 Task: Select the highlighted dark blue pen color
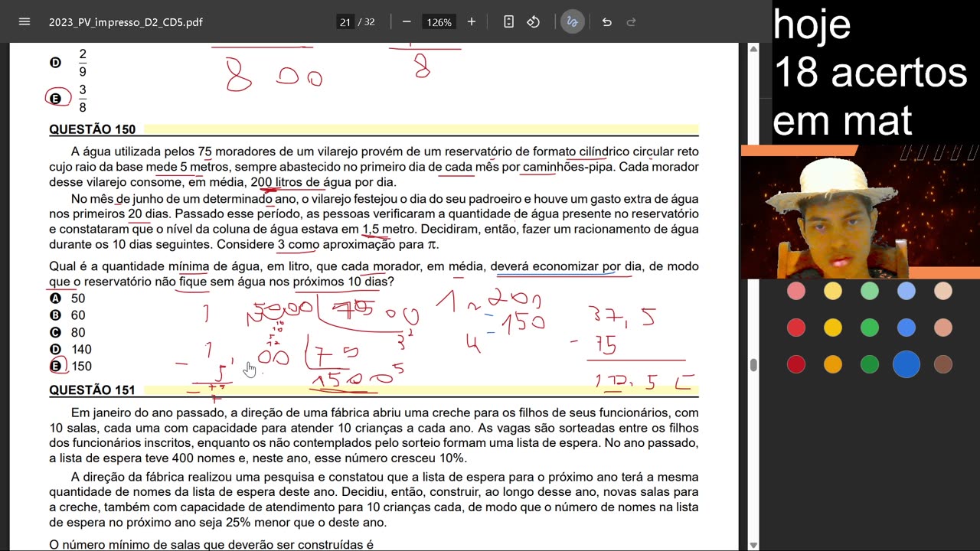[906, 364]
